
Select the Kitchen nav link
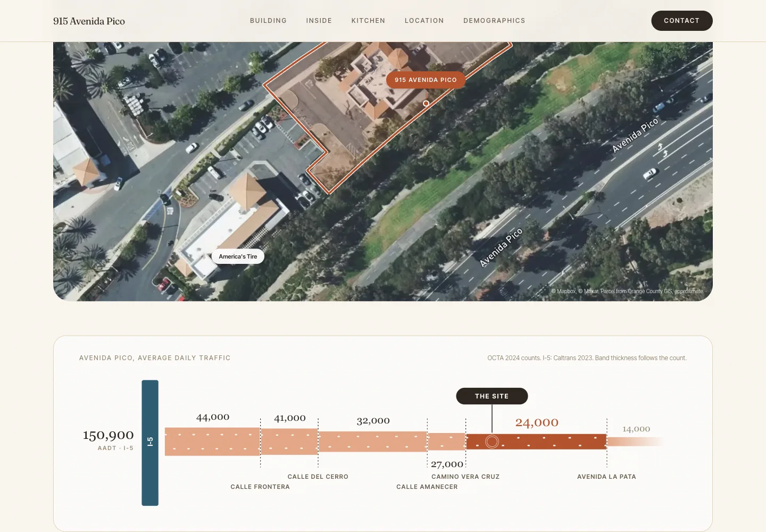coord(368,21)
